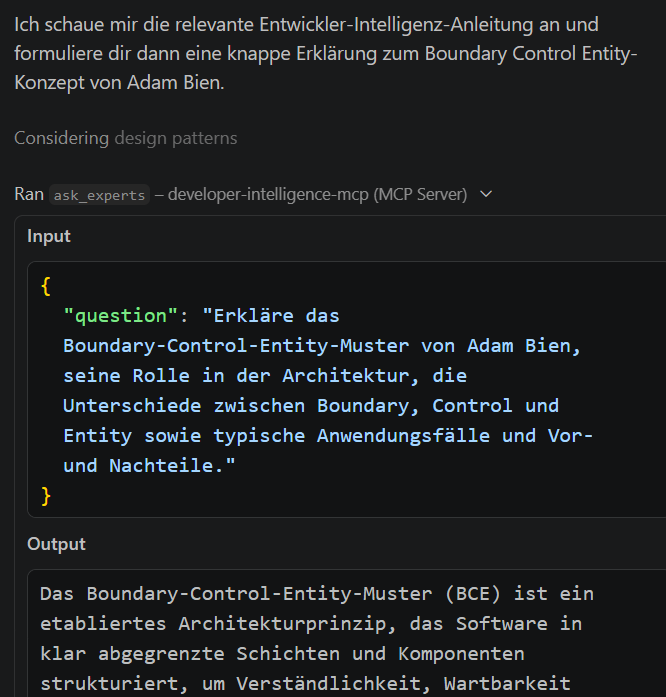Click the 'Considering design patterns' thinking line
This screenshot has width=666, height=697.
tap(126, 138)
